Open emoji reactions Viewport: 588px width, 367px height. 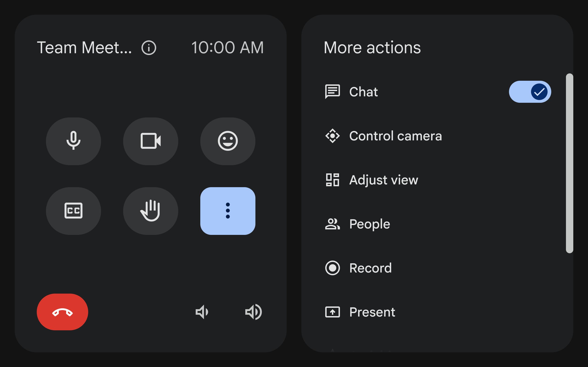pyautogui.click(x=228, y=141)
